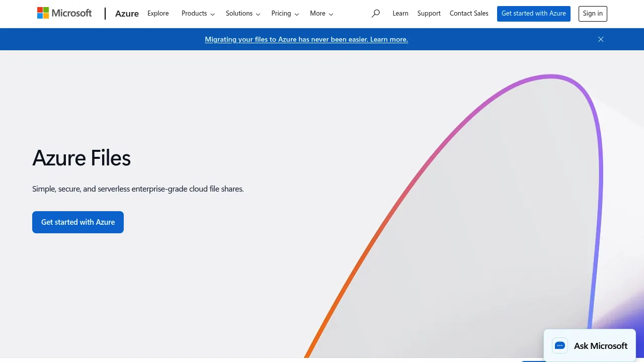Click the Azure Files heading
644x362 pixels.
[x=82, y=158]
